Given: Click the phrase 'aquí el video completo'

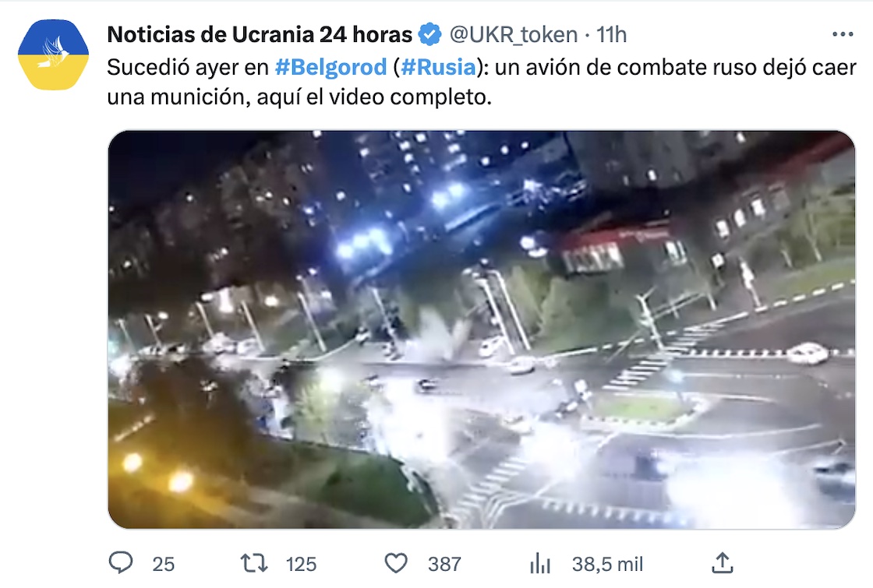Looking at the screenshot, I should pyautogui.click(x=374, y=97).
